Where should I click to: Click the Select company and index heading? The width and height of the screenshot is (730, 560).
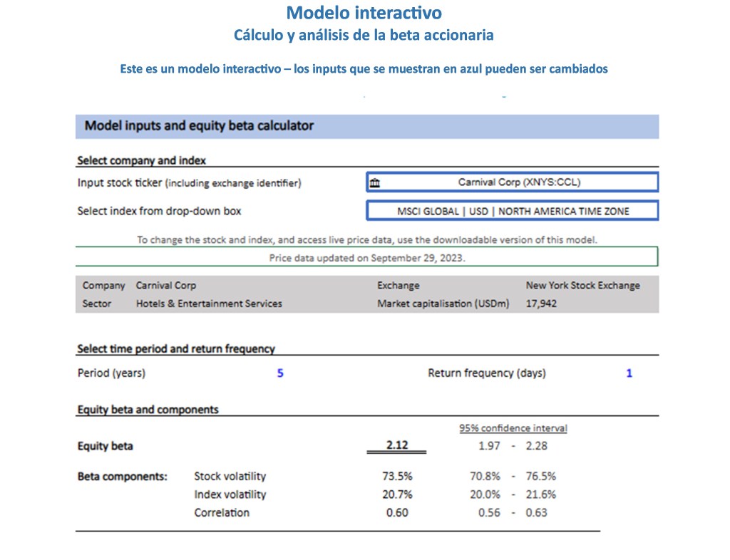click(x=141, y=160)
